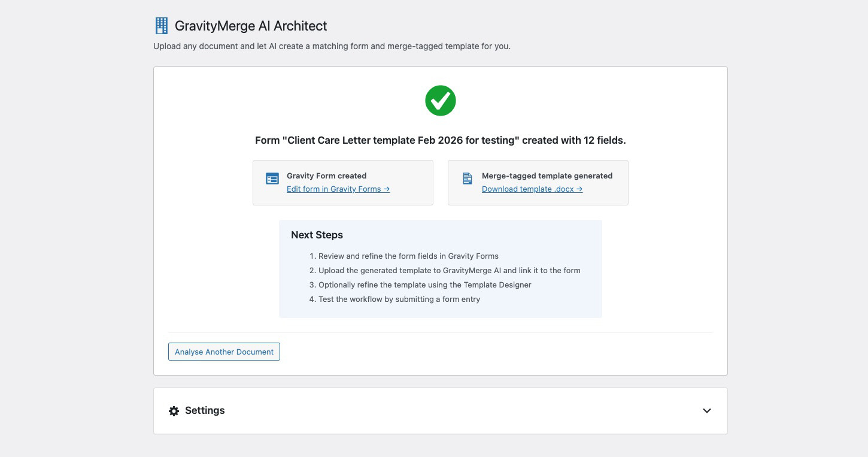Click the Merge-tagged template generated label
The height and width of the screenshot is (457, 868).
click(547, 176)
